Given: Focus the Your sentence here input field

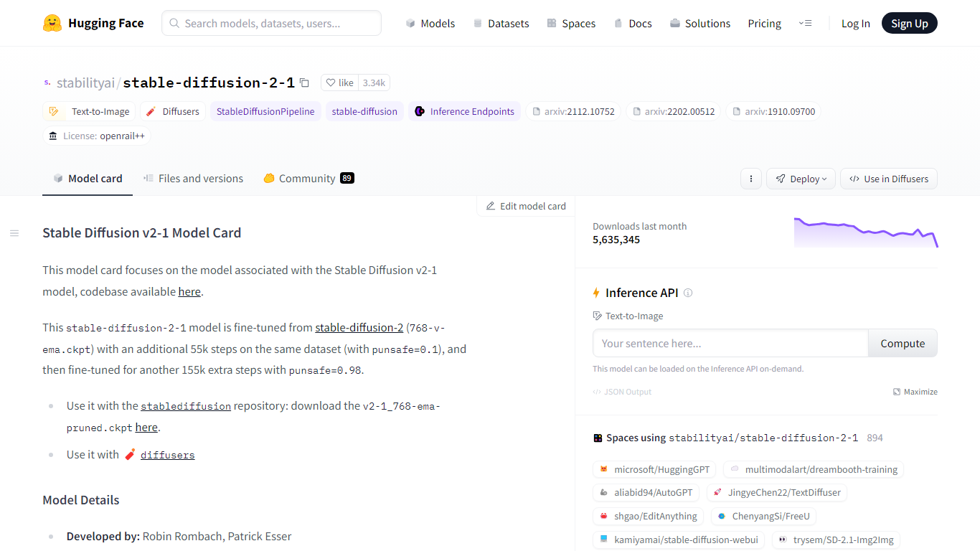Looking at the screenshot, I should click(x=730, y=343).
